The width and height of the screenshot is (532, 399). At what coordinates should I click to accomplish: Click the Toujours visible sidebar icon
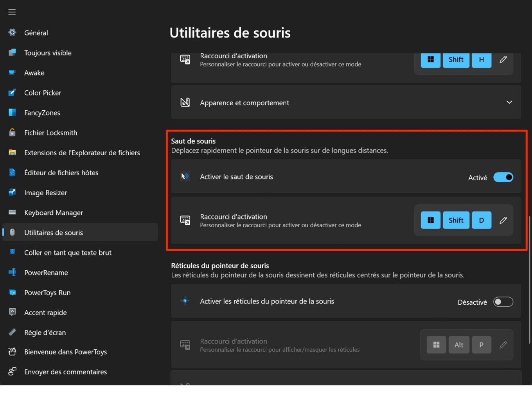pos(13,52)
